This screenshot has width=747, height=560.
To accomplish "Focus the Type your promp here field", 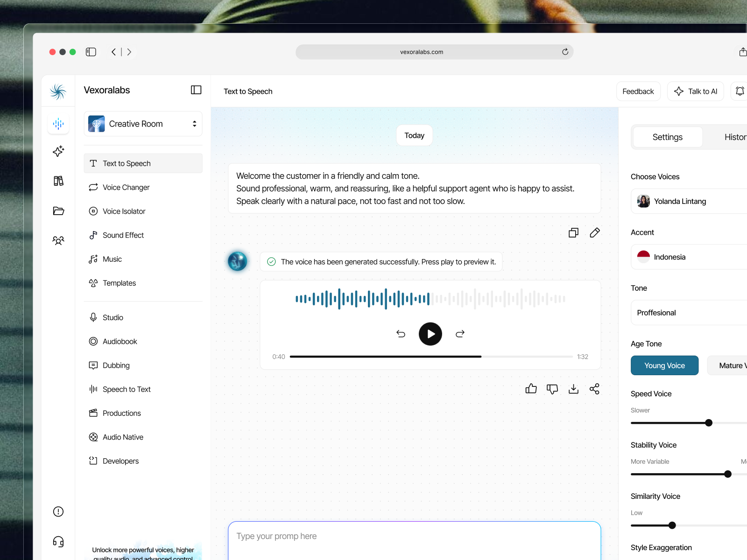I will (x=415, y=541).
